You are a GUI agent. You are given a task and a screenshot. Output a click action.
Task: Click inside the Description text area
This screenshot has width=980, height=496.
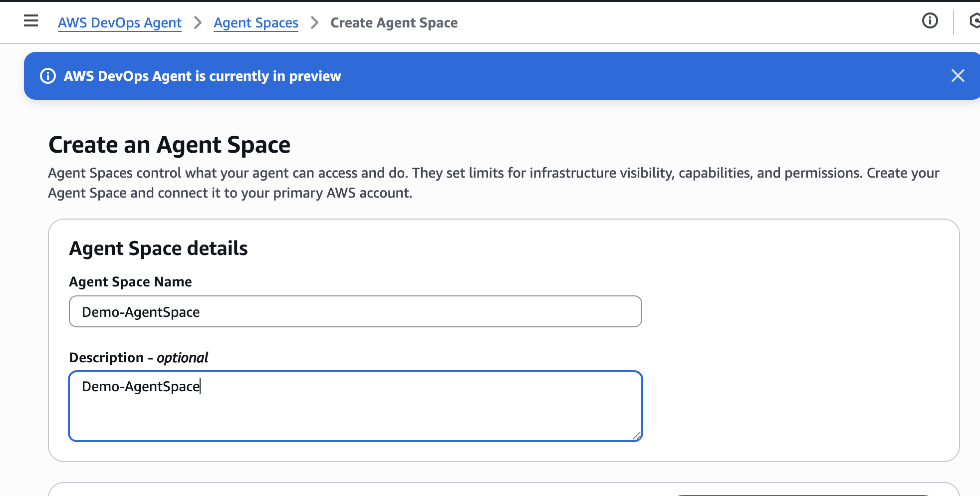pyautogui.click(x=355, y=410)
